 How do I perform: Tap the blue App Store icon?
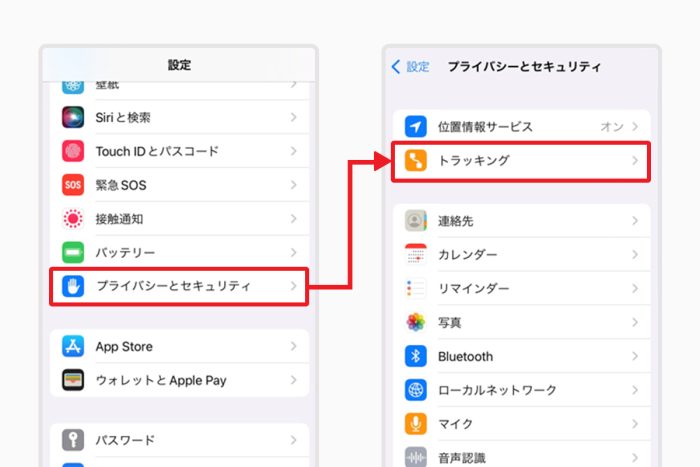[73, 347]
